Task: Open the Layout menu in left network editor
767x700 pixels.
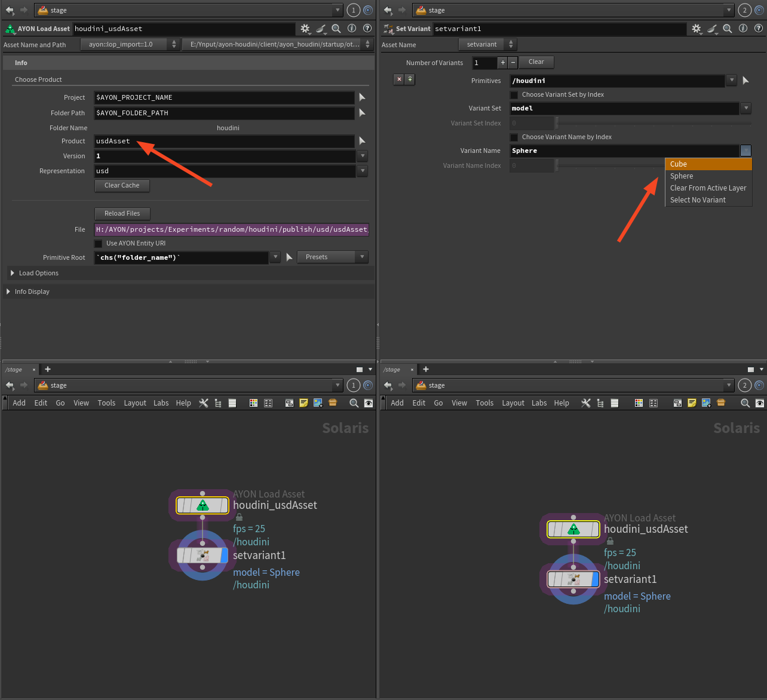Action: 135,403
